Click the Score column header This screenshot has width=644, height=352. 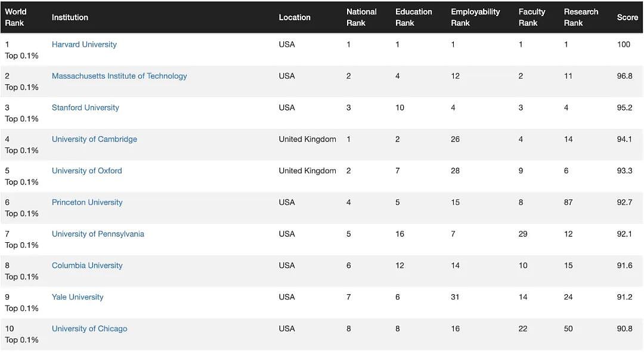point(627,17)
